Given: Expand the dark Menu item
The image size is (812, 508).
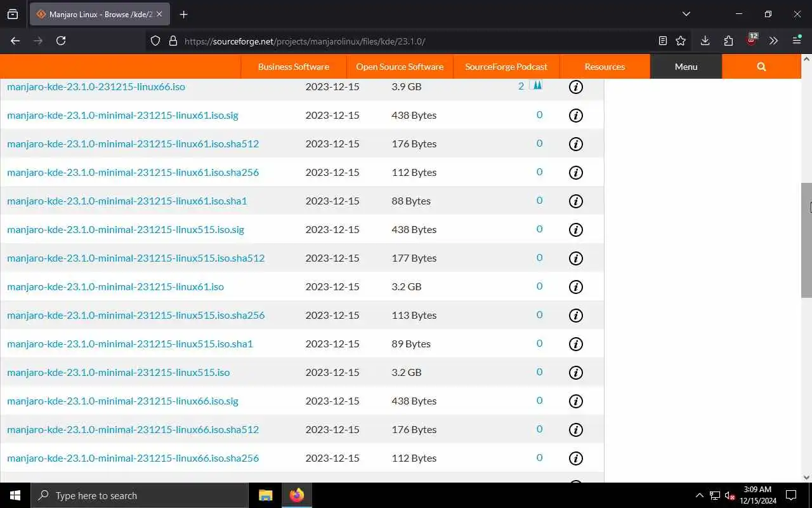Looking at the screenshot, I should (x=686, y=67).
